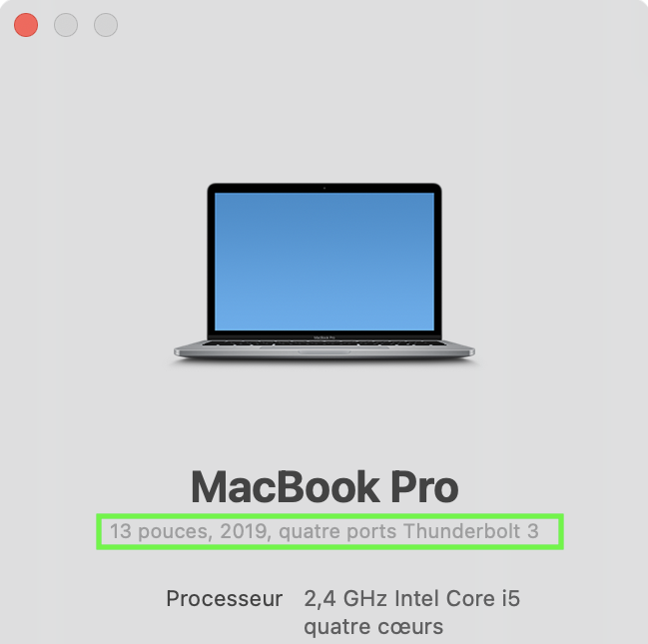
Task: Close the About This Mac window
Action: [26, 25]
